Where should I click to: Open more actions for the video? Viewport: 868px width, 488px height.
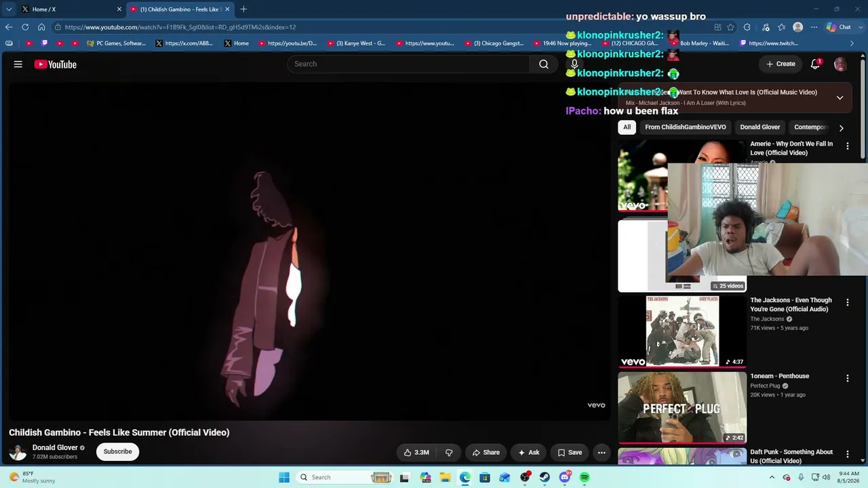click(601, 452)
